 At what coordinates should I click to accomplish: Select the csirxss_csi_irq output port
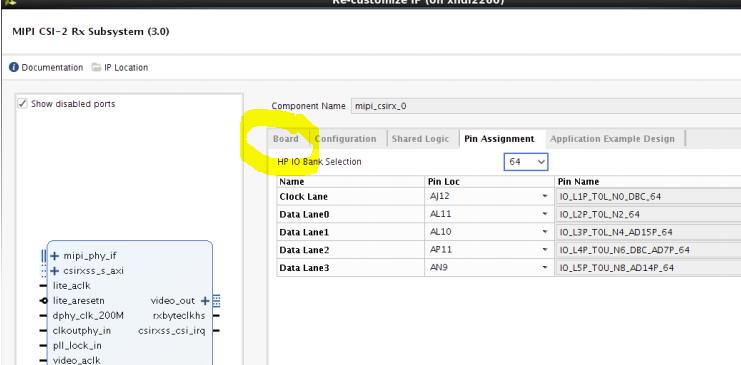pos(172,330)
